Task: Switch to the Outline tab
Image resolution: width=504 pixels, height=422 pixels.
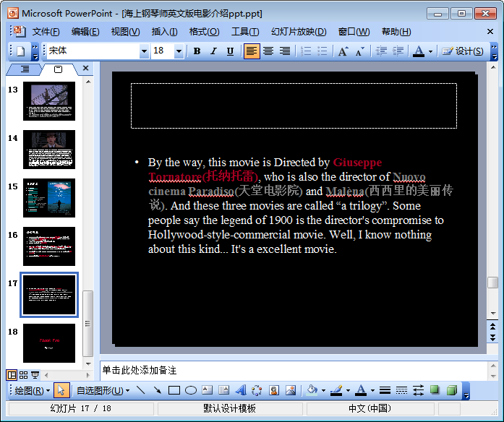Action: (x=25, y=69)
